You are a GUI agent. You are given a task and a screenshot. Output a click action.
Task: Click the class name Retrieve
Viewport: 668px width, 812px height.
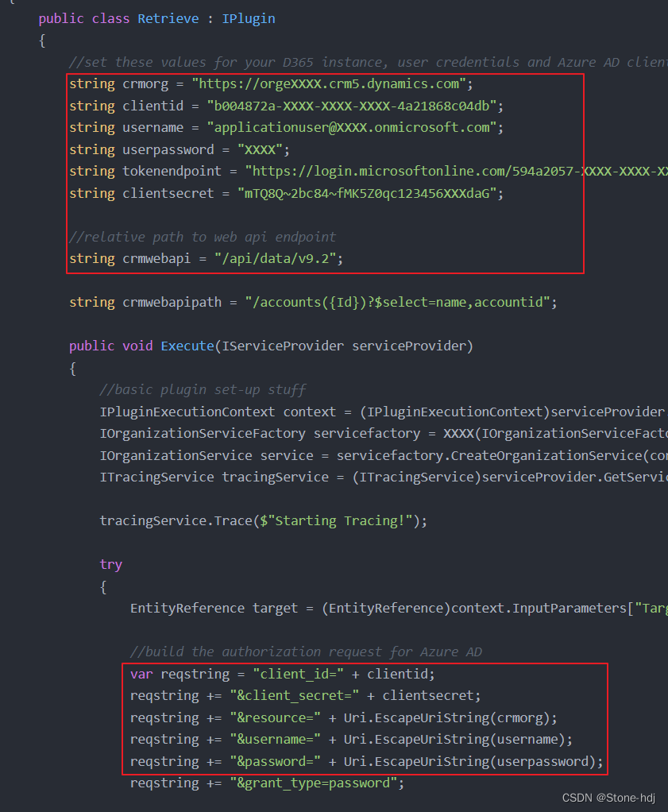tap(168, 18)
